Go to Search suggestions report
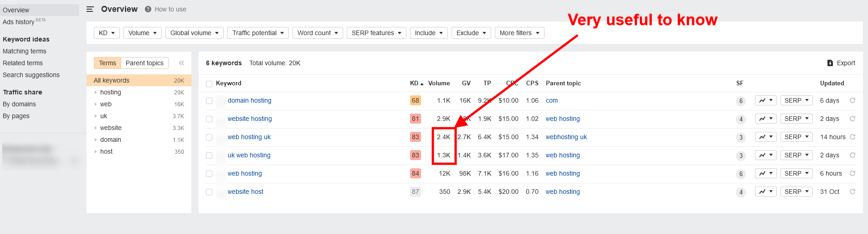This screenshot has height=234, width=868. pos(31,75)
